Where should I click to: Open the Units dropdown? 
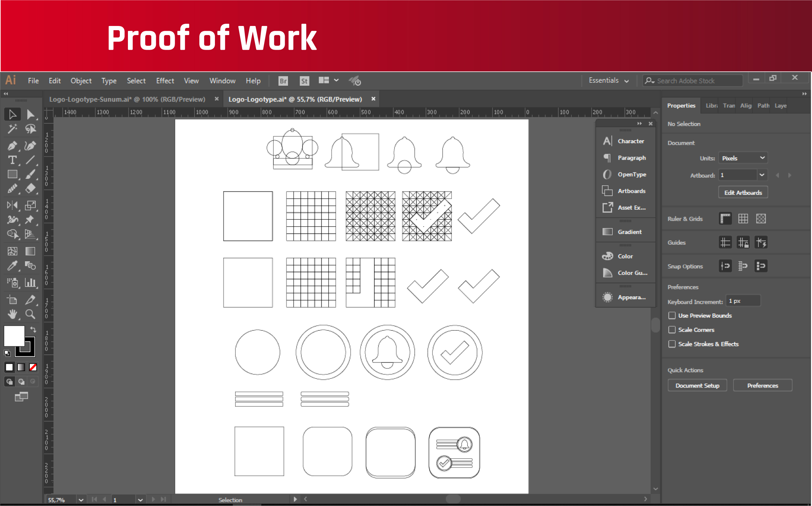point(743,158)
